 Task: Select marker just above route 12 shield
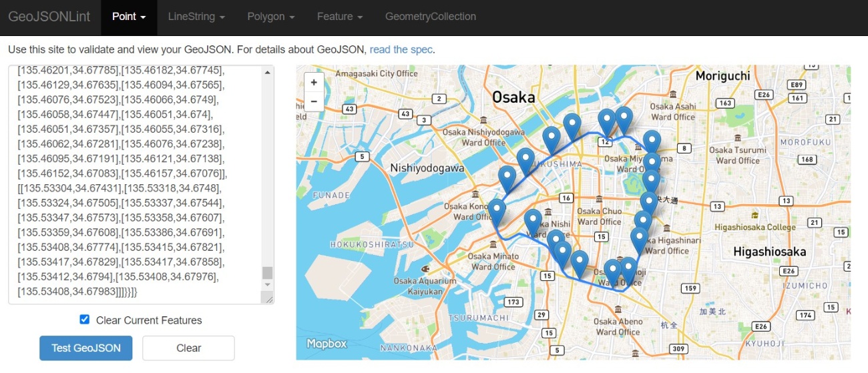[606, 123]
